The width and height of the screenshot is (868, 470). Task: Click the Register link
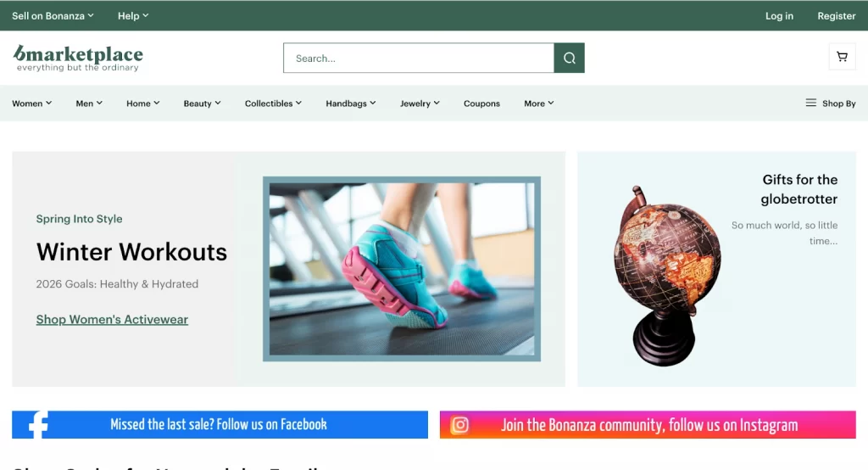[837, 15]
